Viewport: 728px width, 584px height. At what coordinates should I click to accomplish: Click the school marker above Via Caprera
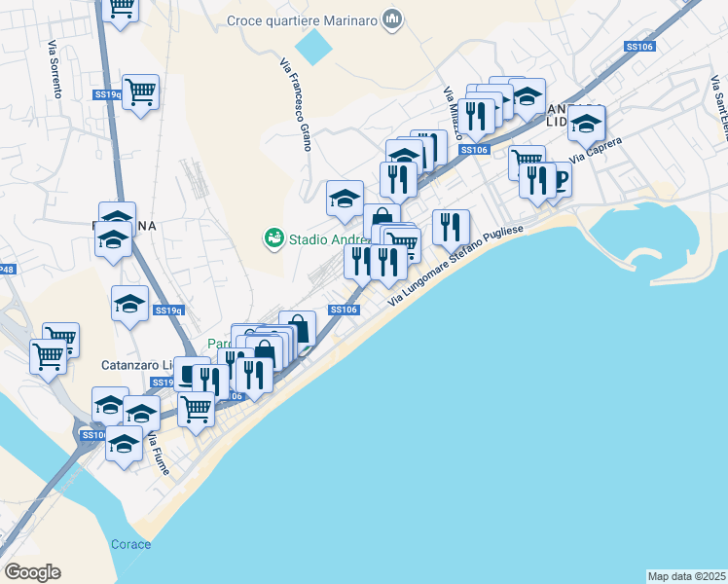click(587, 126)
